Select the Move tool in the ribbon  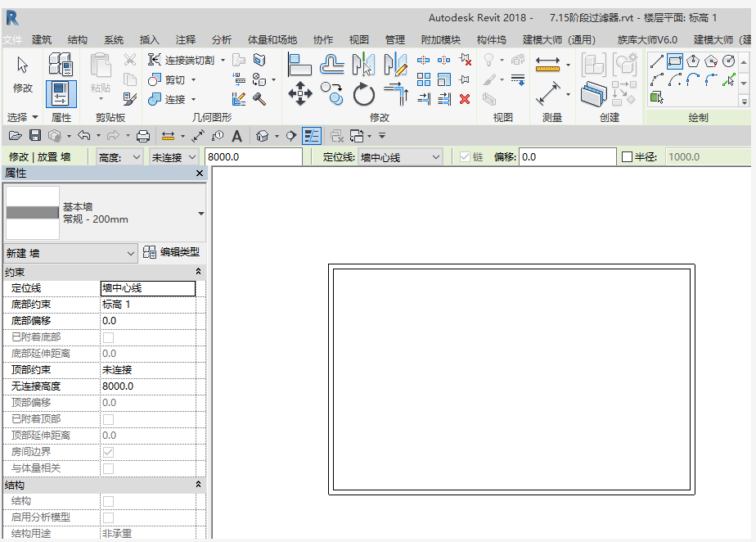pyautogui.click(x=300, y=93)
